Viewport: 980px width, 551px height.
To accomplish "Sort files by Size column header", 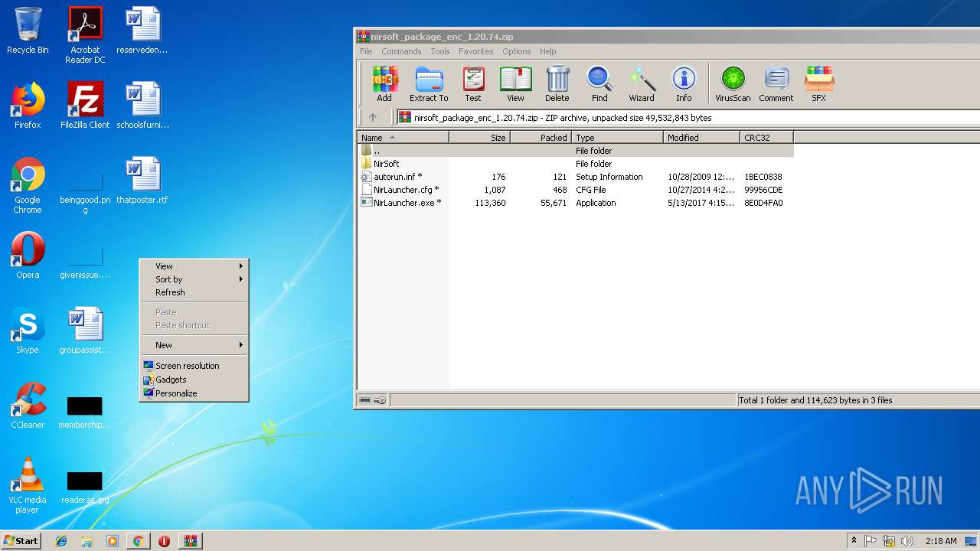I will pos(479,138).
